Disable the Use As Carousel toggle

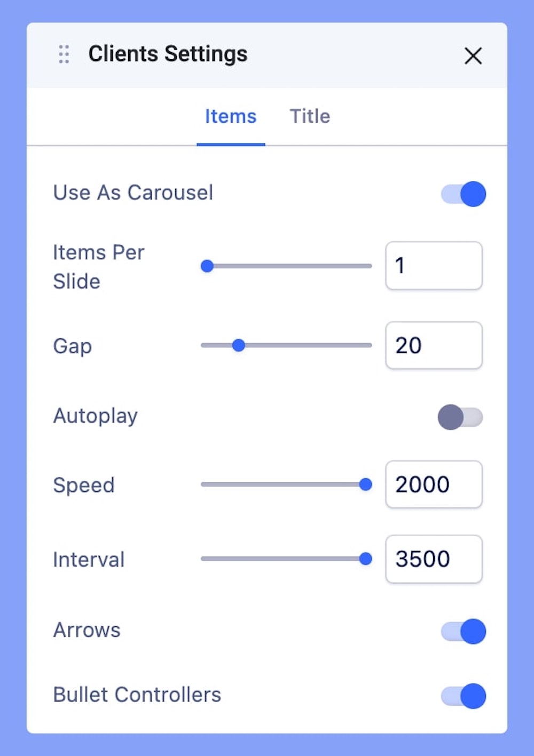pyautogui.click(x=464, y=194)
